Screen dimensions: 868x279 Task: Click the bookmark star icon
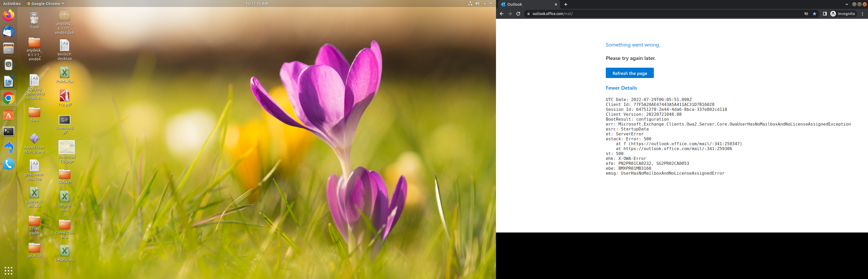[815, 14]
